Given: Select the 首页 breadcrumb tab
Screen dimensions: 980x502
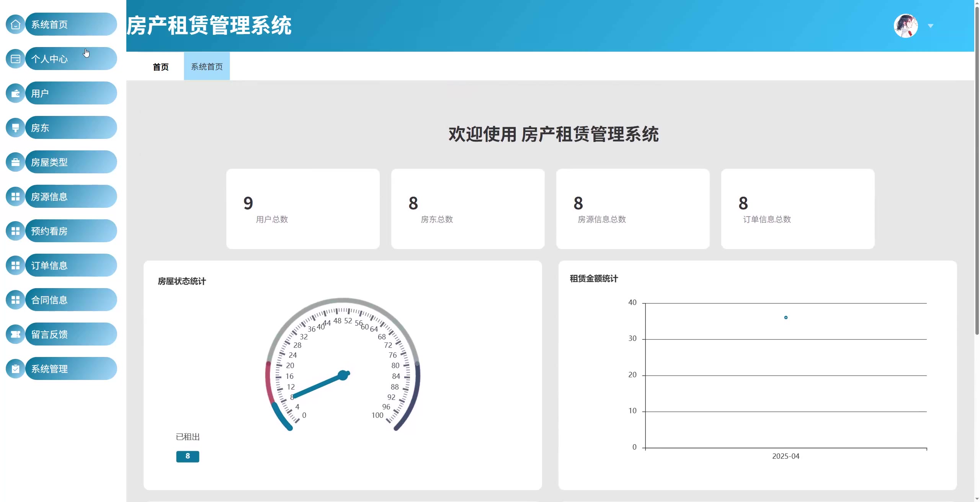Looking at the screenshot, I should click(x=160, y=67).
